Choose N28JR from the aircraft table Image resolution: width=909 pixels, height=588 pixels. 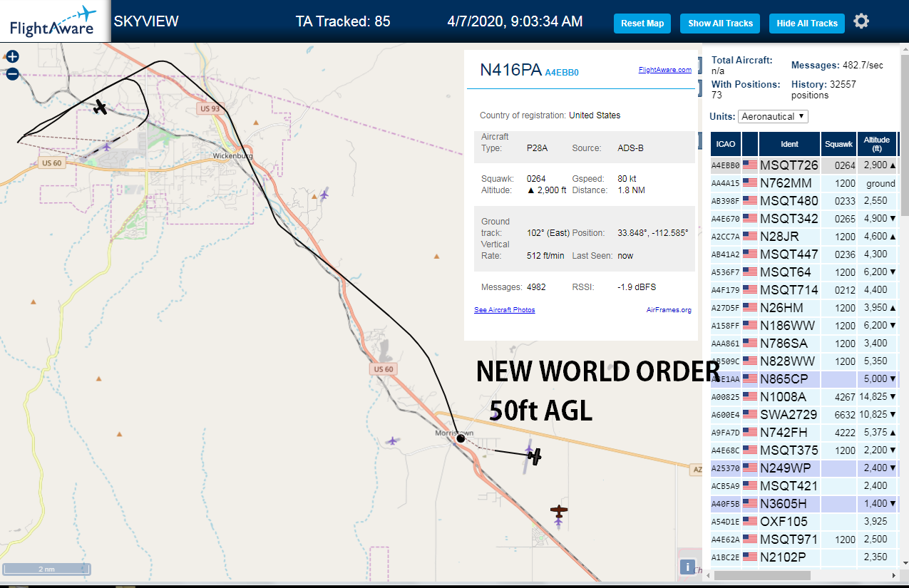(803, 237)
